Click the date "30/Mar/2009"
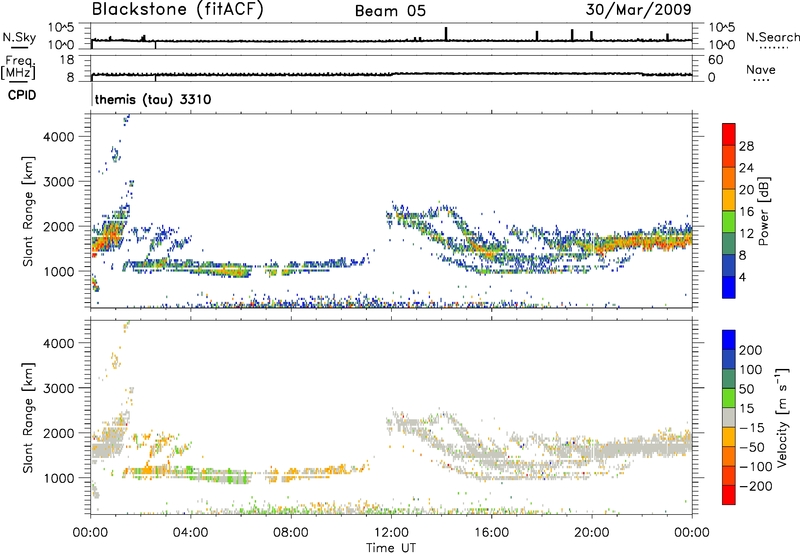This screenshot has height=554, width=800. click(638, 9)
